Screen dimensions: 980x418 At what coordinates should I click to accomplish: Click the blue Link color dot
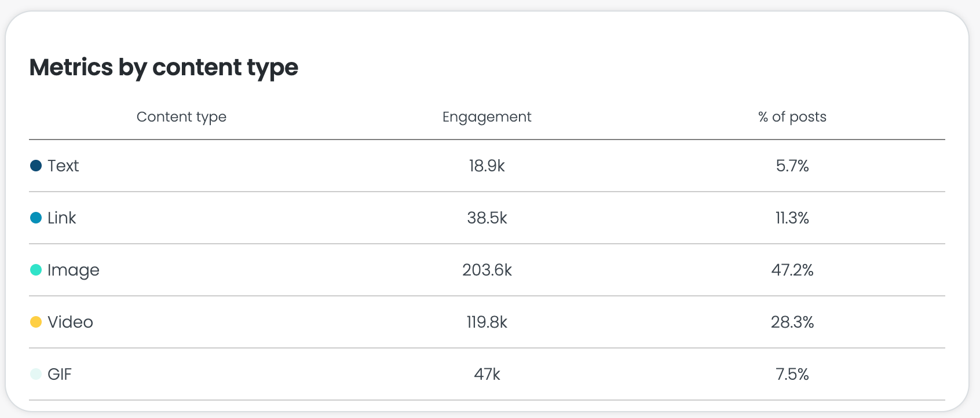[x=36, y=218]
